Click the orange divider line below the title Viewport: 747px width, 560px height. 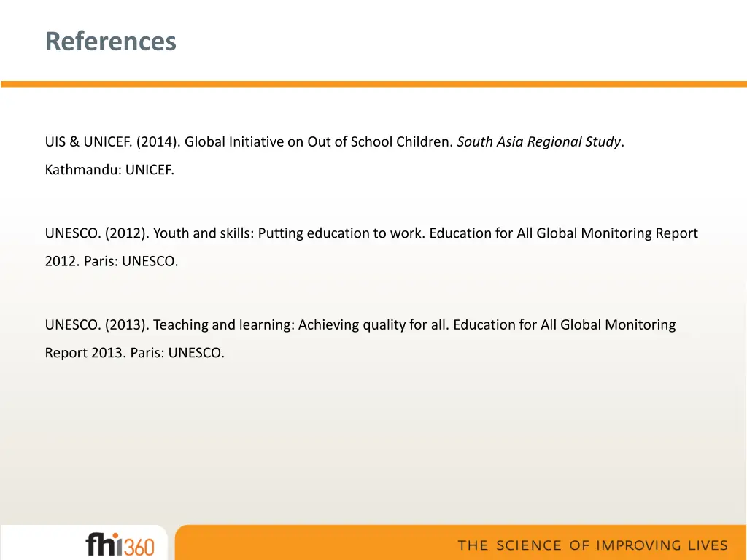373,84
